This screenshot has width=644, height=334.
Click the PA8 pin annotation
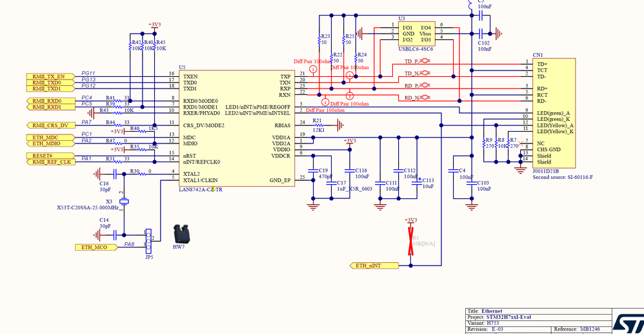129,244
